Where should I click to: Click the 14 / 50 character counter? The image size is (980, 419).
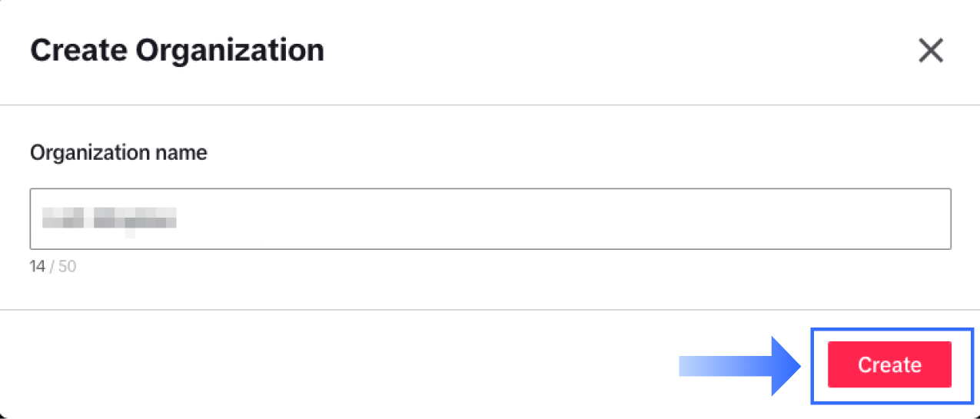[x=53, y=268]
